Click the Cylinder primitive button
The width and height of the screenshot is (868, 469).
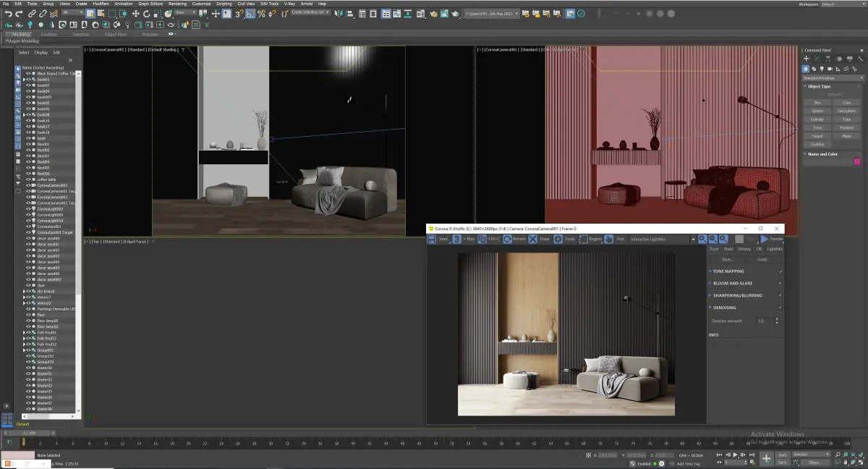click(817, 119)
